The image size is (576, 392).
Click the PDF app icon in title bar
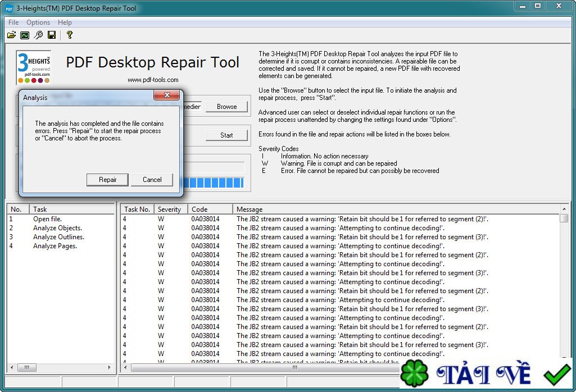point(9,8)
